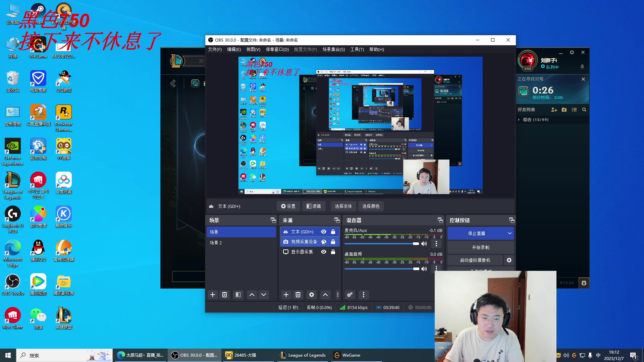This screenshot has height=362, width=644.
Task: Open League client settings gear
Action: 572,52
